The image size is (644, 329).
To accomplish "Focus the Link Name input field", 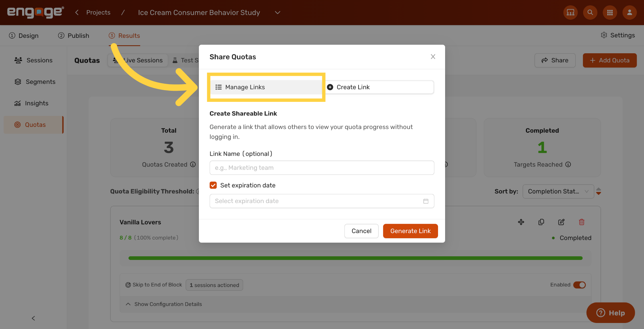I will tap(322, 168).
